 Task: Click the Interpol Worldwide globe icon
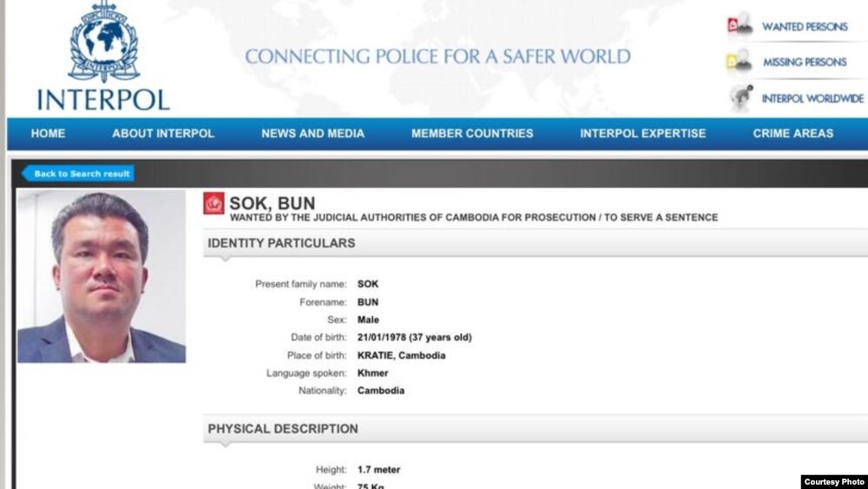(740, 97)
